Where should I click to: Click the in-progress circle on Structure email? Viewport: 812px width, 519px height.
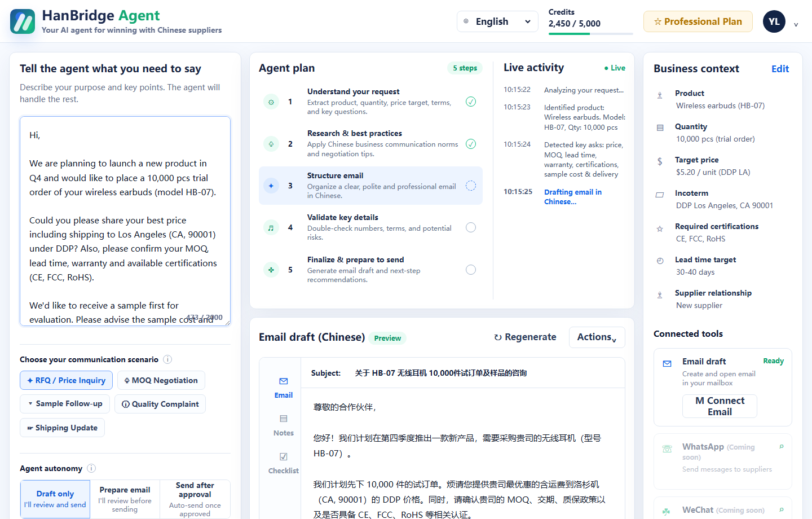[471, 186]
